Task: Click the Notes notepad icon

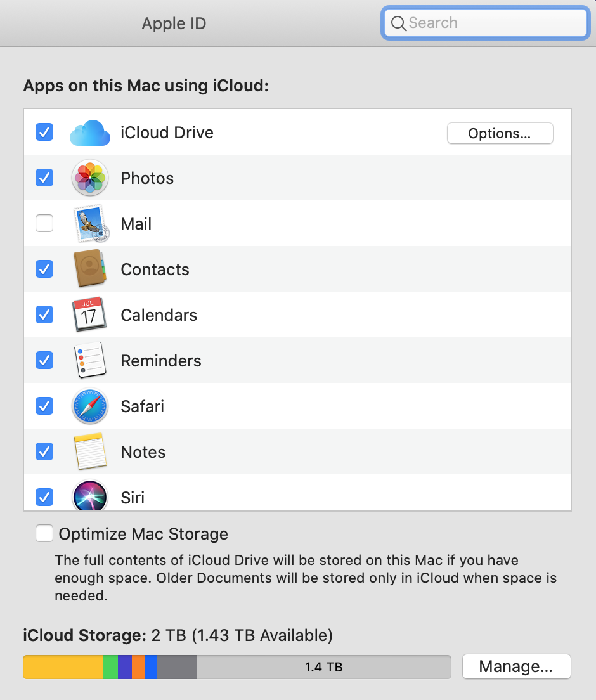Action: click(x=90, y=451)
